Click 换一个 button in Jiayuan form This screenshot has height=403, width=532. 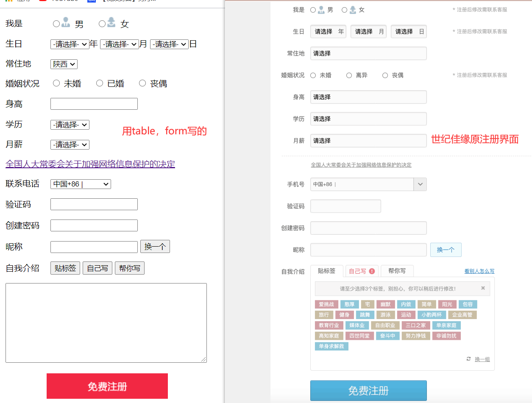pyautogui.click(x=446, y=250)
